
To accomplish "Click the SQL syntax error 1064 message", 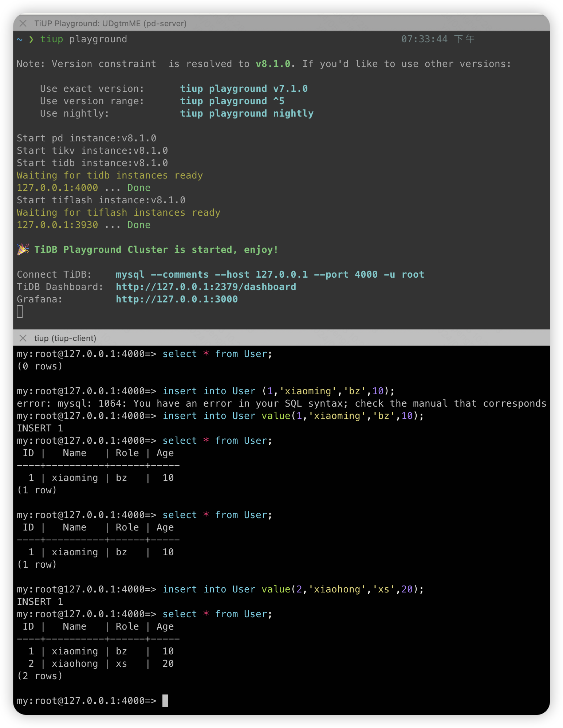I will [281, 403].
